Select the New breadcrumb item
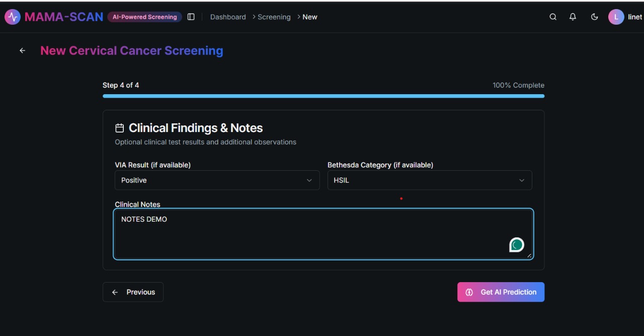This screenshot has height=336, width=644. click(310, 17)
